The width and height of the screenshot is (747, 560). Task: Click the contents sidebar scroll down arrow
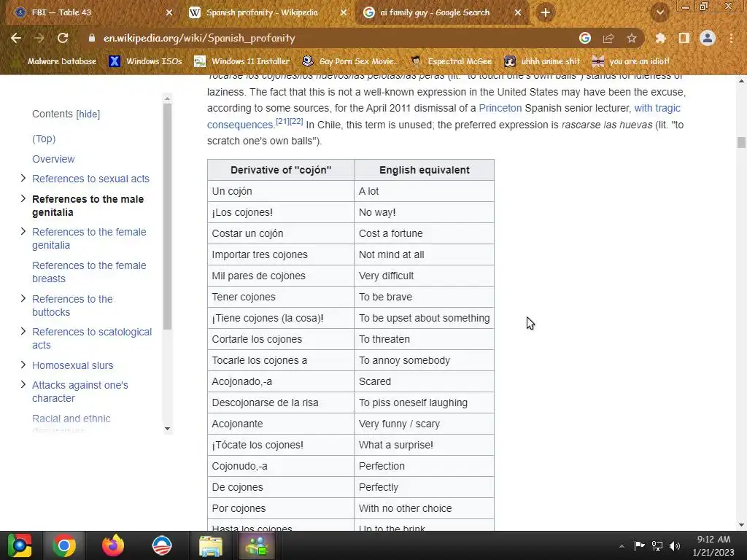167,429
